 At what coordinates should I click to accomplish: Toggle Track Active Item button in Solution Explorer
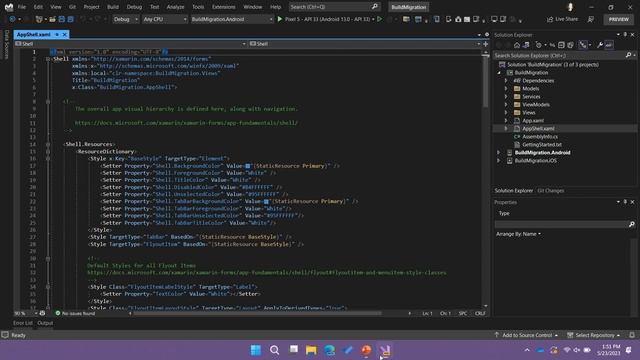[x=583, y=45]
